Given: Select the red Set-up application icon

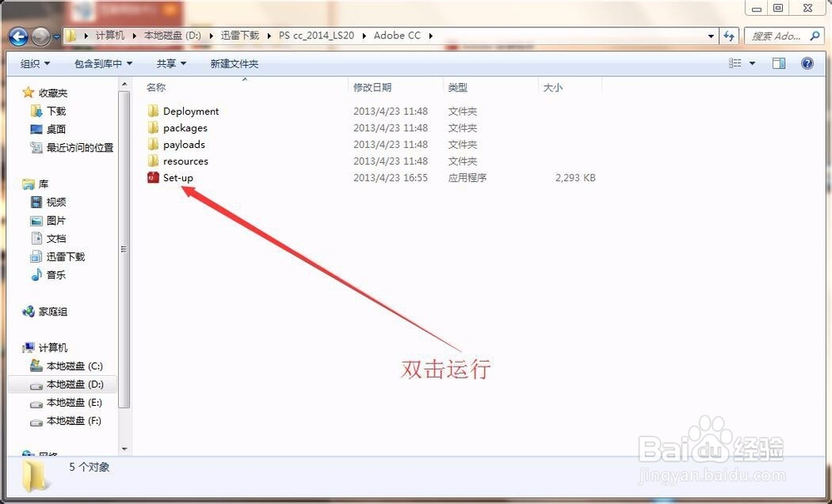Looking at the screenshot, I should point(153,177).
